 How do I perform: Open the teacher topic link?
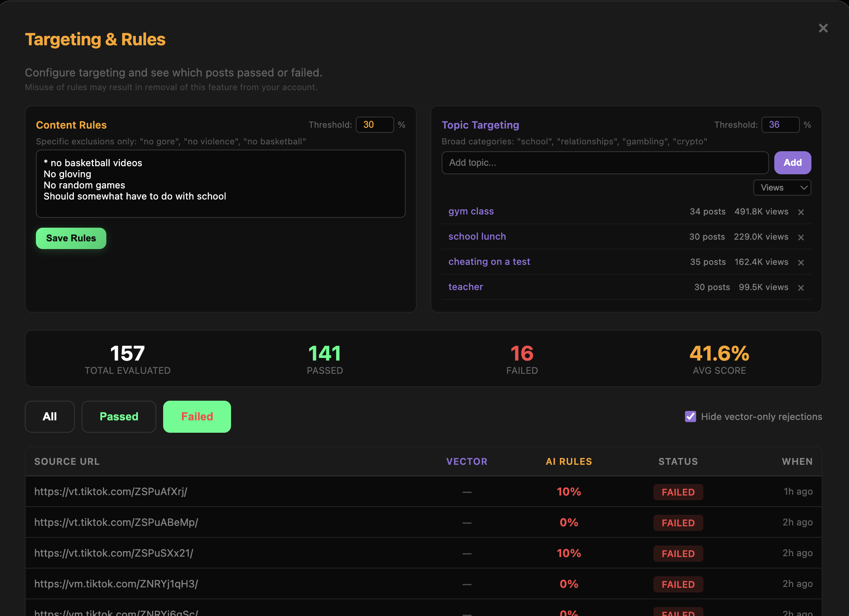point(465,287)
